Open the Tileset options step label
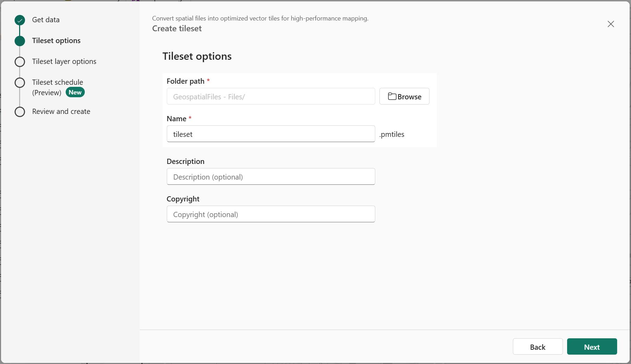 click(x=56, y=41)
